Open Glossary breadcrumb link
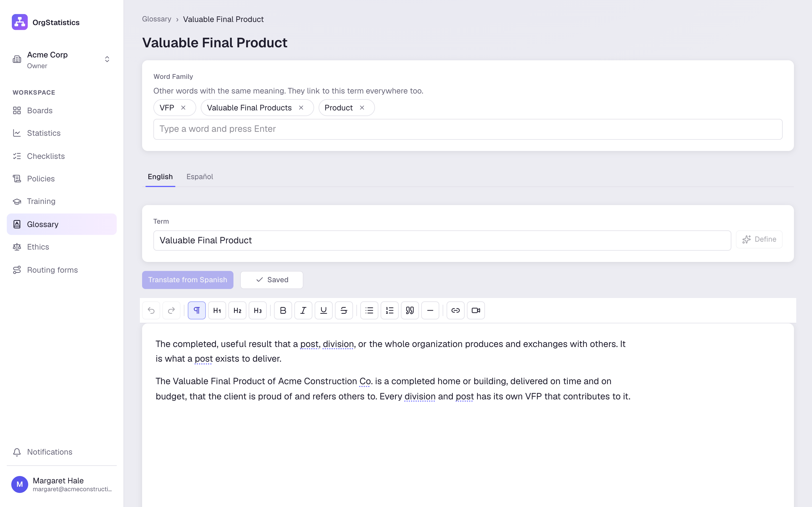The width and height of the screenshot is (812, 507). pyautogui.click(x=157, y=19)
